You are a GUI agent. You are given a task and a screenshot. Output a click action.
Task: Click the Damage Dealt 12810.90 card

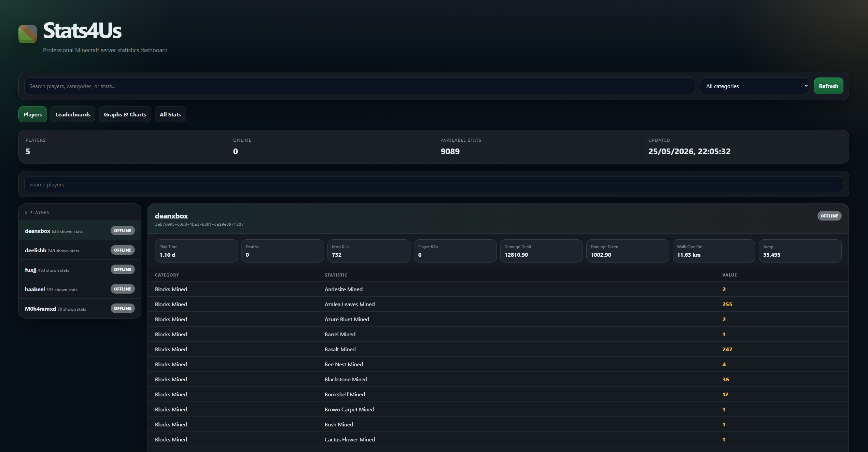(x=541, y=251)
